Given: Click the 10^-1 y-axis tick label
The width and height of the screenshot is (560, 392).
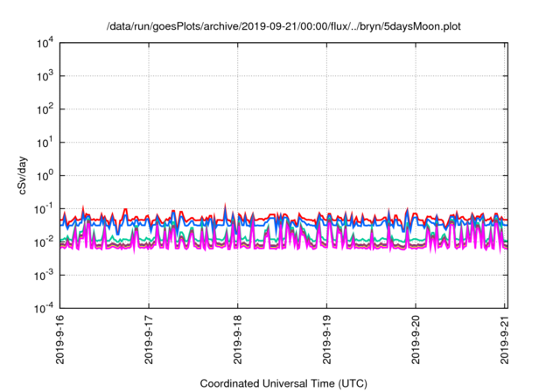Looking at the screenshot, I should coord(44,209).
